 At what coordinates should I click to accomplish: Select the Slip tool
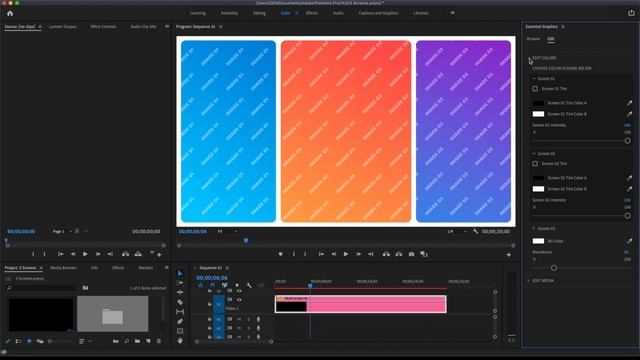pos(180,312)
